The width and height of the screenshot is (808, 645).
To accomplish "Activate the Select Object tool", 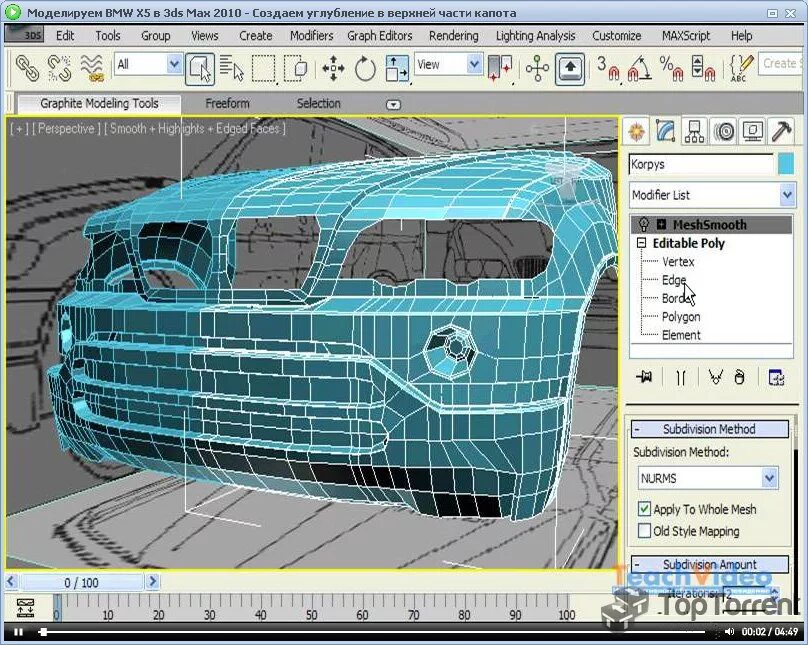I will (200, 68).
